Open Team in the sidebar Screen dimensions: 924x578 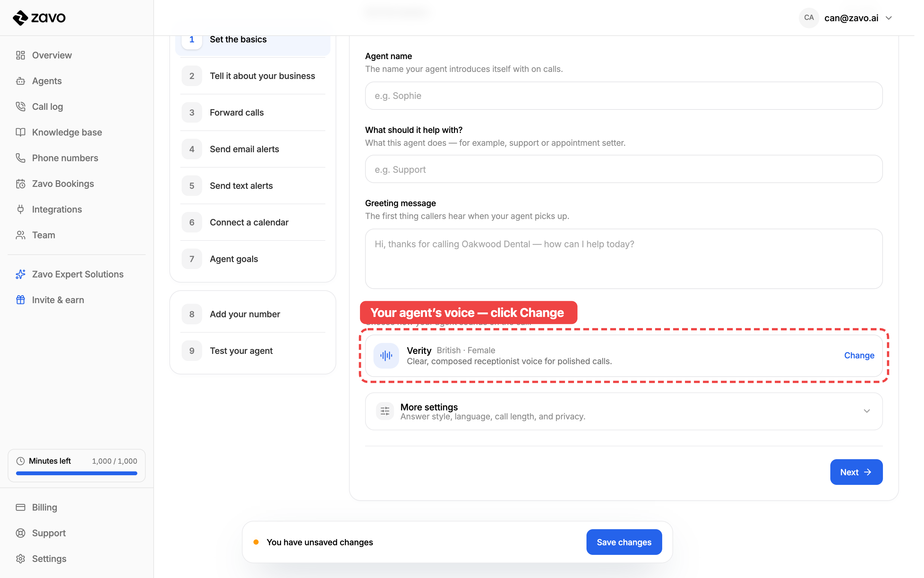tap(77, 235)
